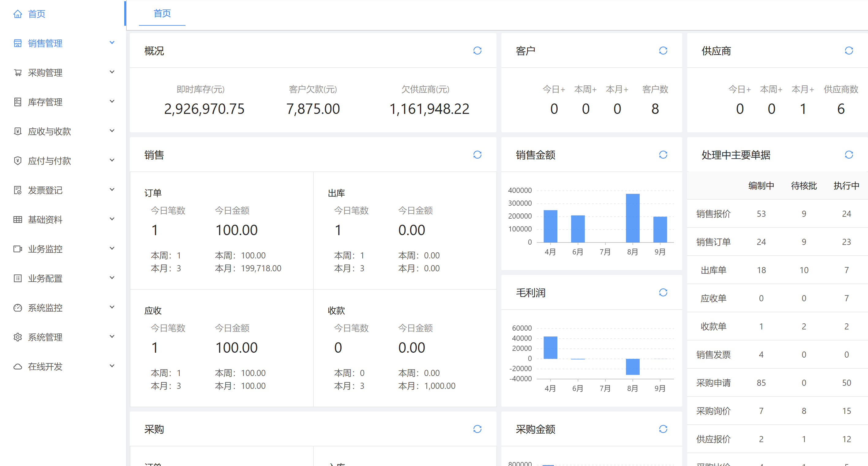Select the 首页 tab at top
The width and height of the screenshot is (868, 466).
point(162,13)
